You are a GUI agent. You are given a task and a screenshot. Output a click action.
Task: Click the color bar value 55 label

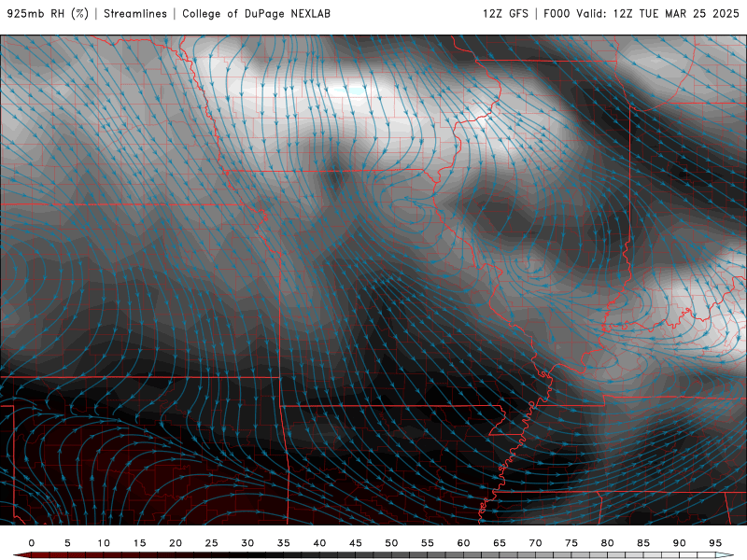click(x=428, y=543)
